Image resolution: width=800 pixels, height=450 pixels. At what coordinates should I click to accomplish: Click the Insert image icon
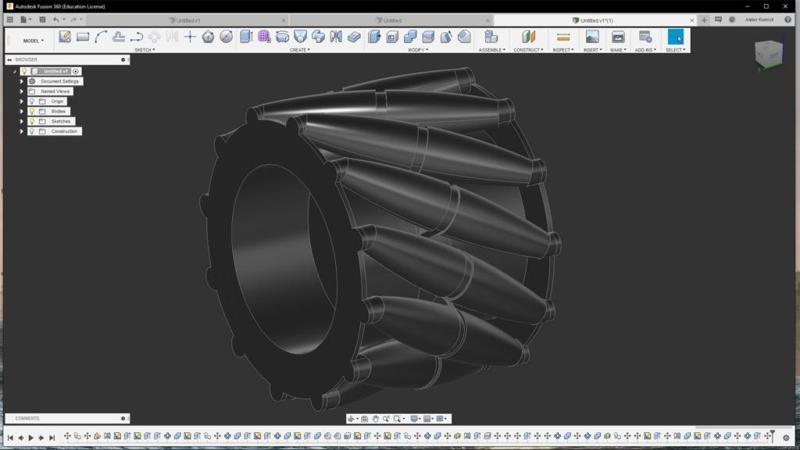pos(592,37)
